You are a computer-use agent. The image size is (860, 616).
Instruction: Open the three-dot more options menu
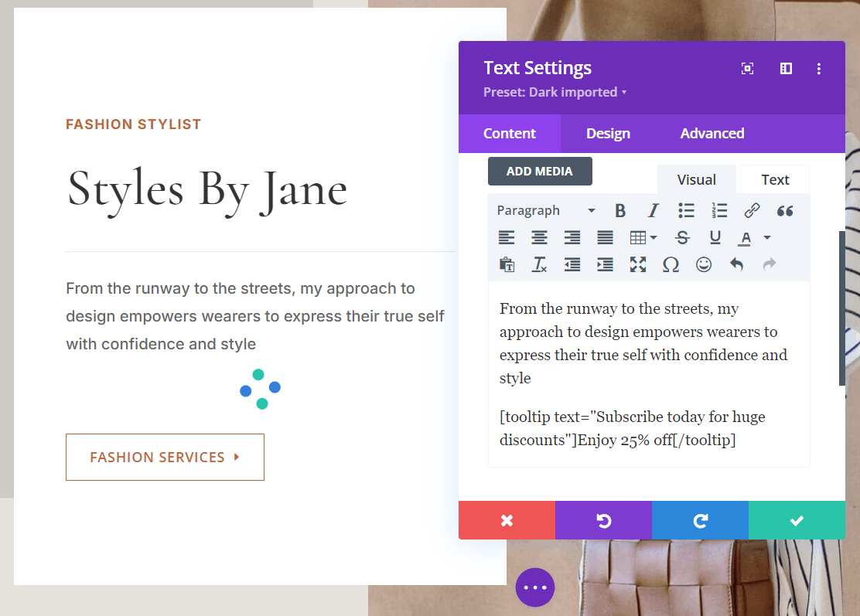(819, 69)
